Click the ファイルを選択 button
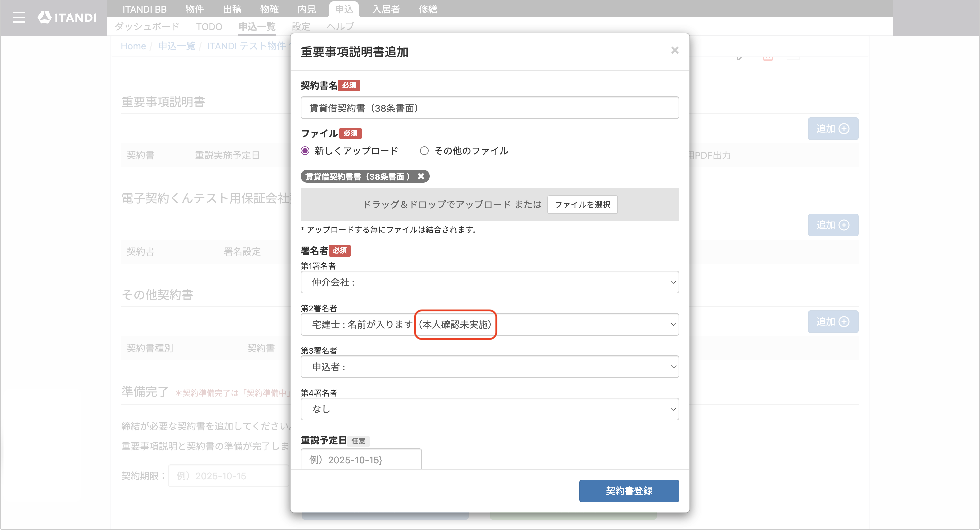 point(582,205)
